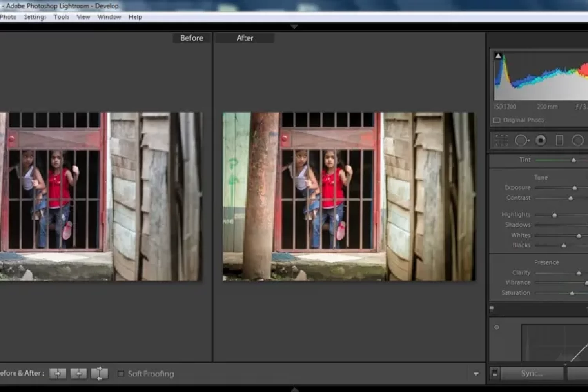This screenshot has width=588, height=392.
Task: Swap Before and After settings
Action: tap(100, 373)
